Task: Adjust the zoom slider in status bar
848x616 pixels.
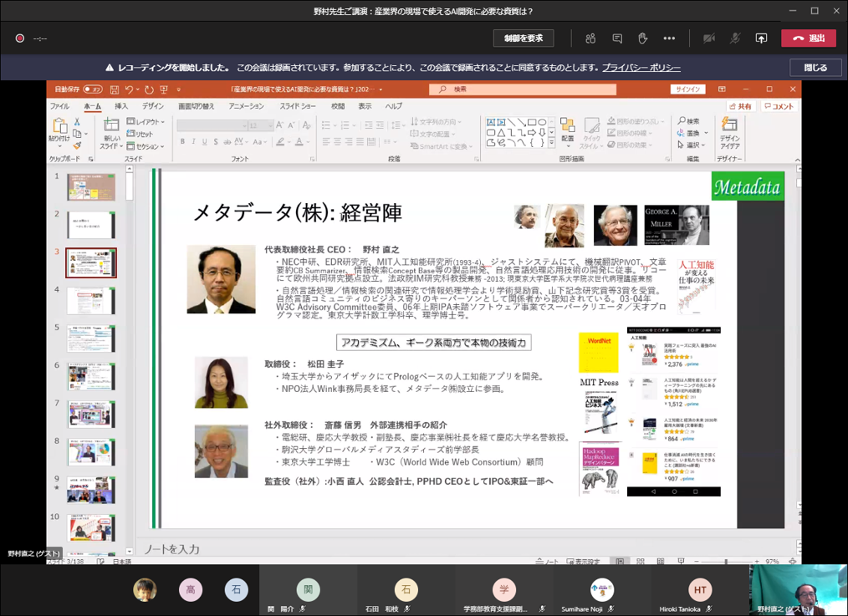Action: point(726,562)
